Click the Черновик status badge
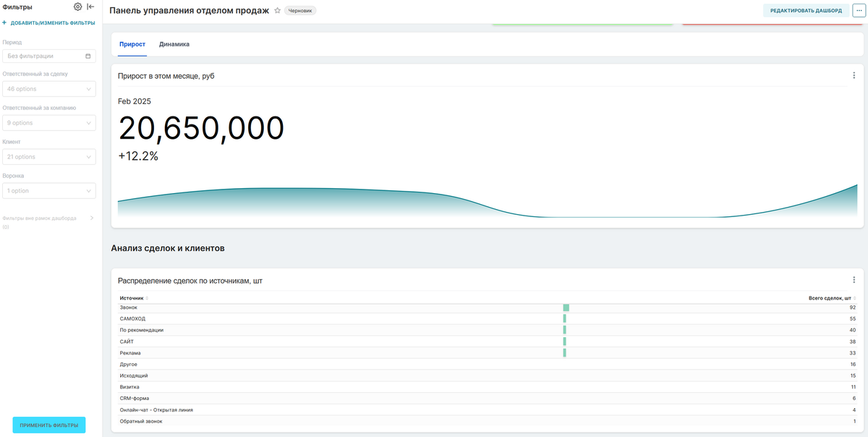Viewport: 868px width, 437px height. click(x=300, y=11)
